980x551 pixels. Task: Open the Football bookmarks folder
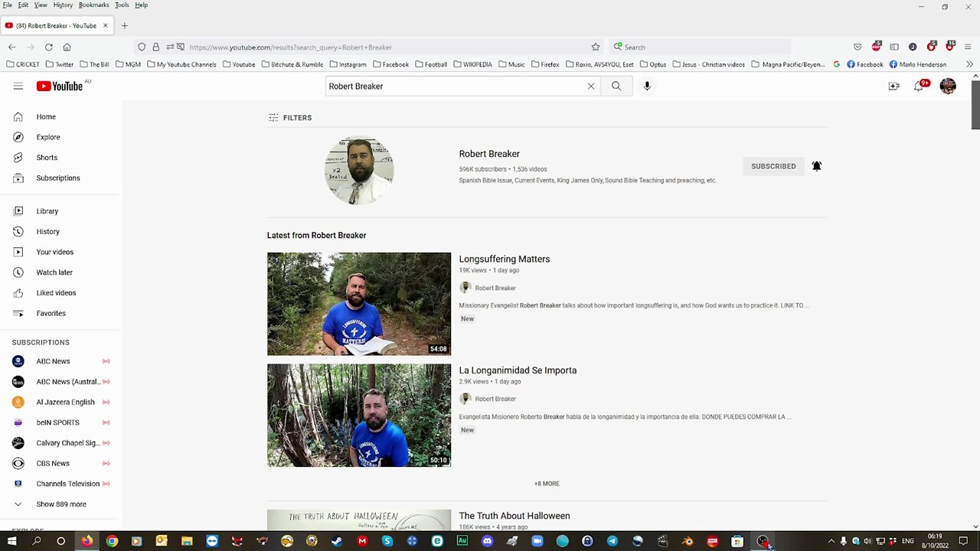431,64
